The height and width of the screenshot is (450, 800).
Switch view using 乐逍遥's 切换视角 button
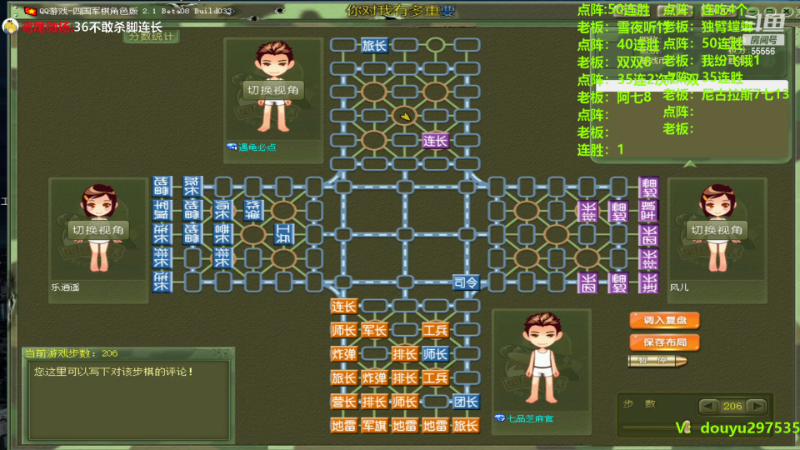click(98, 230)
